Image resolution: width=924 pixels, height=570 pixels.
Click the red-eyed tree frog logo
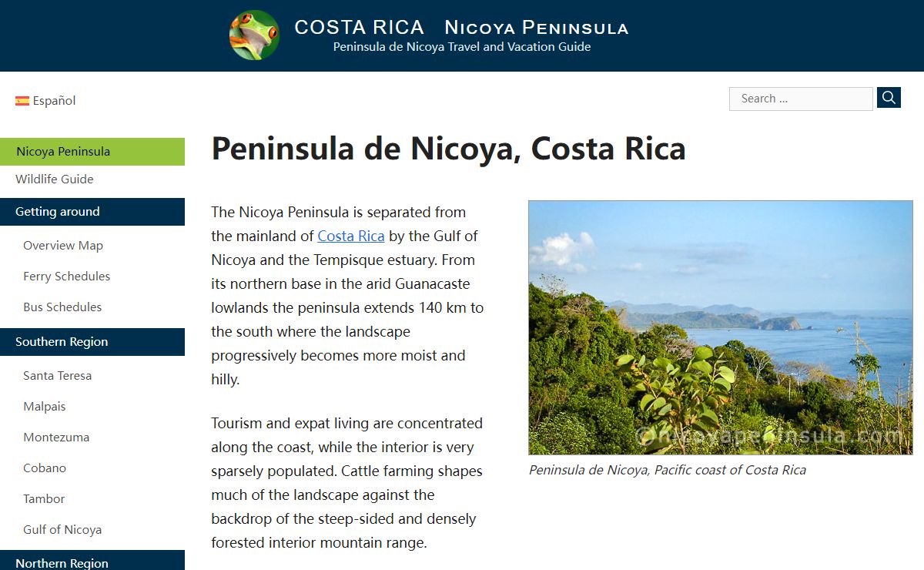click(254, 35)
